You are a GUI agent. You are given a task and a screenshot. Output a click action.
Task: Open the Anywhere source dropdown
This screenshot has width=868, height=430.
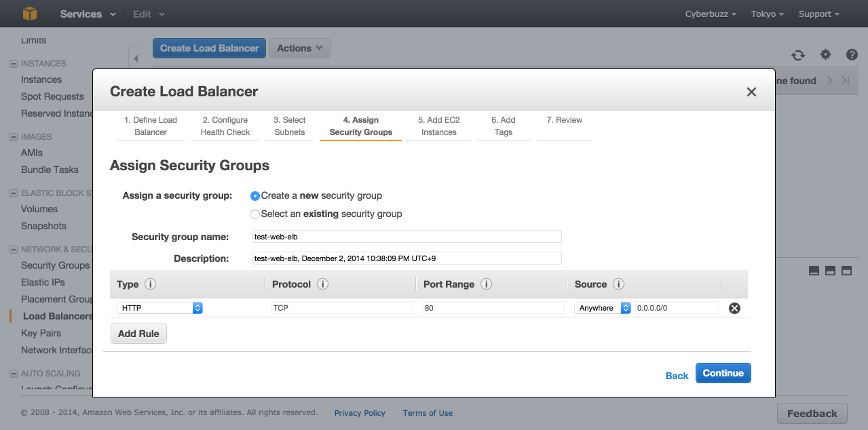[603, 308]
